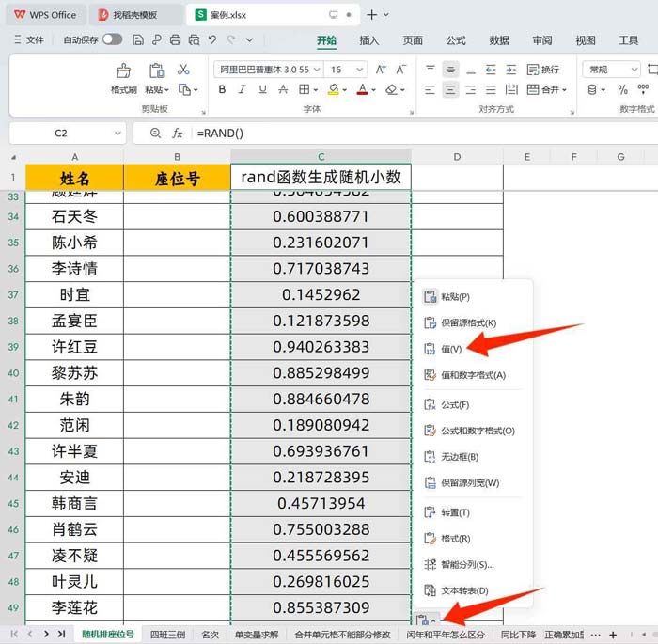Click the Wrap Text button
Viewport: 658px width, 644px height.
point(543,70)
